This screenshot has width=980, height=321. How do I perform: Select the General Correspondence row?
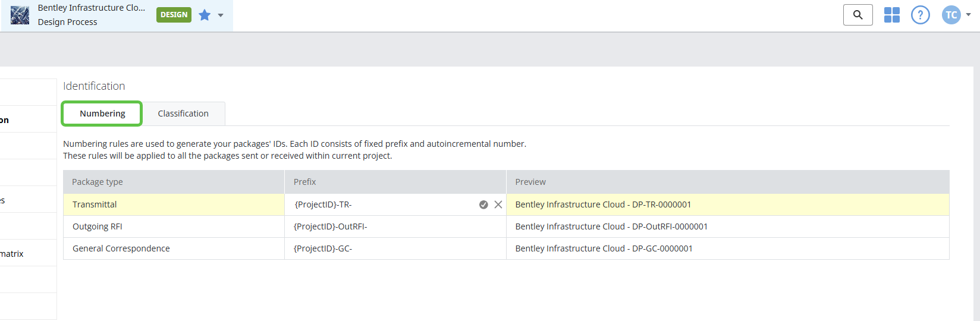121,248
